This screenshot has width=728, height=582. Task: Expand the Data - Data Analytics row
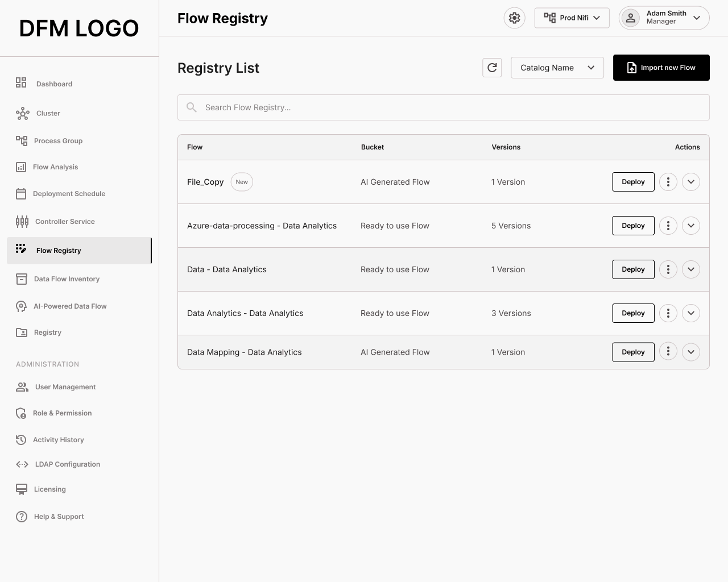click(691, 269)
